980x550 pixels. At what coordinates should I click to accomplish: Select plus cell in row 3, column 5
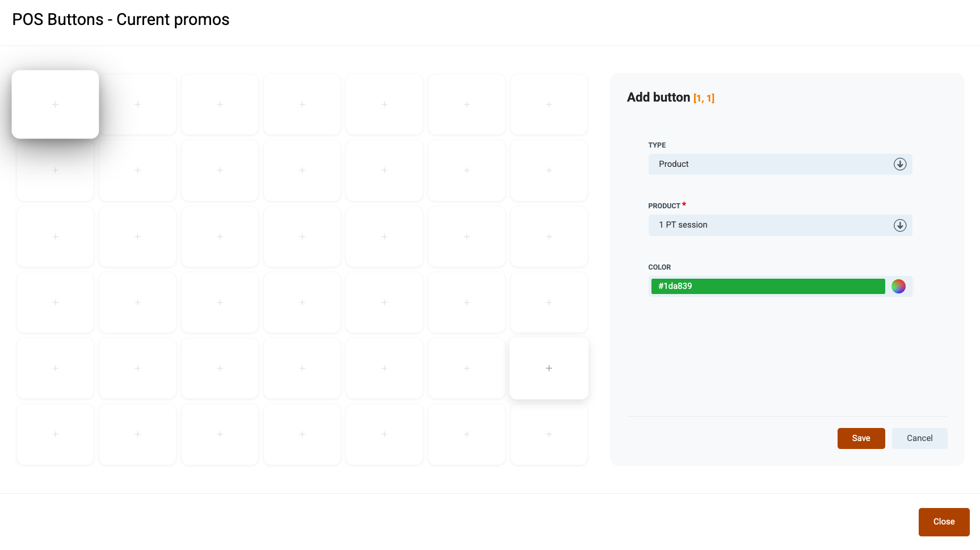coord(384,237)
